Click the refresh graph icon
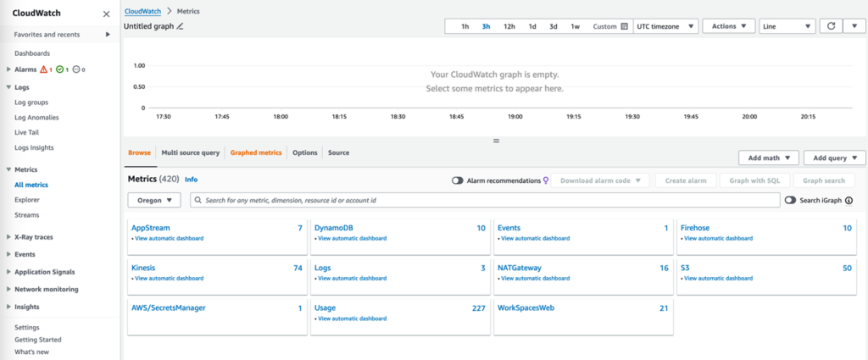 click(x=831, y=26)
